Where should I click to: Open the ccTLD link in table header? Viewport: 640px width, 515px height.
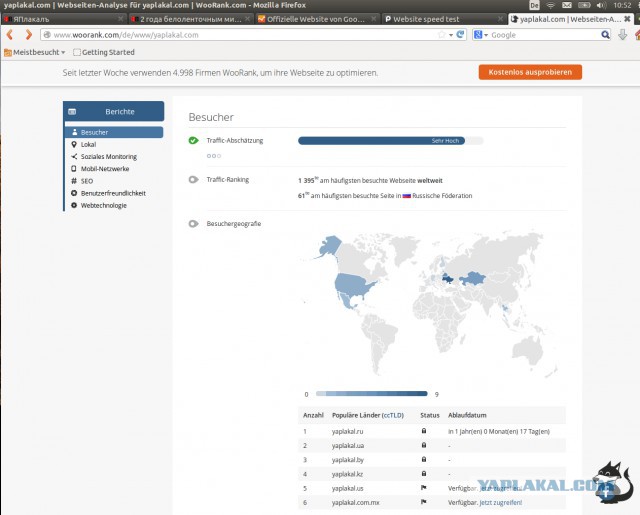coord(393,415)
